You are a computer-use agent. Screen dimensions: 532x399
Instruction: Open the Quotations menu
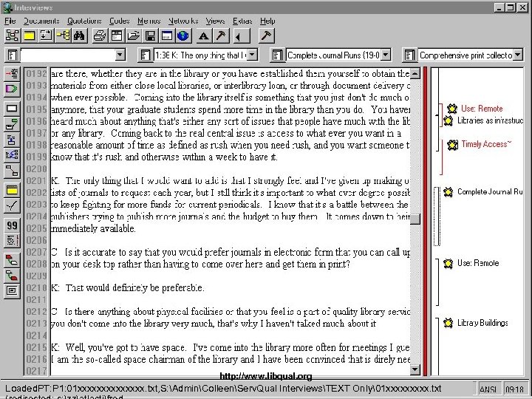pos(84,21)
